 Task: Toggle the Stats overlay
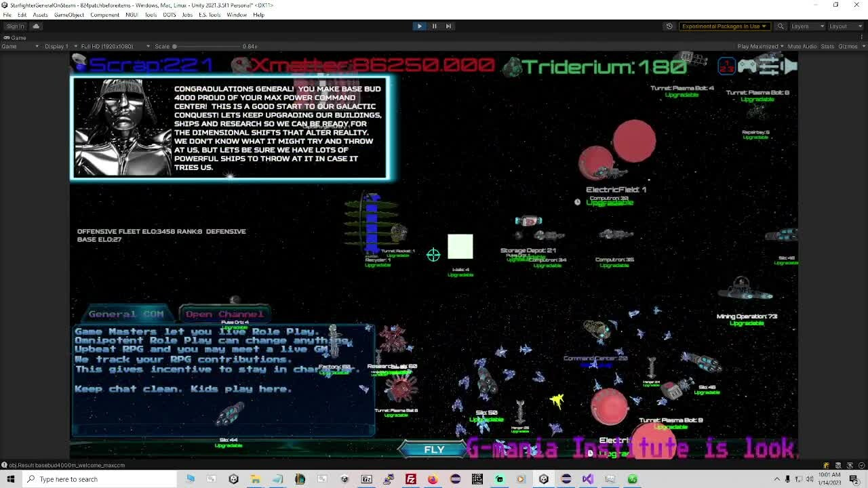tap(827, 46)
